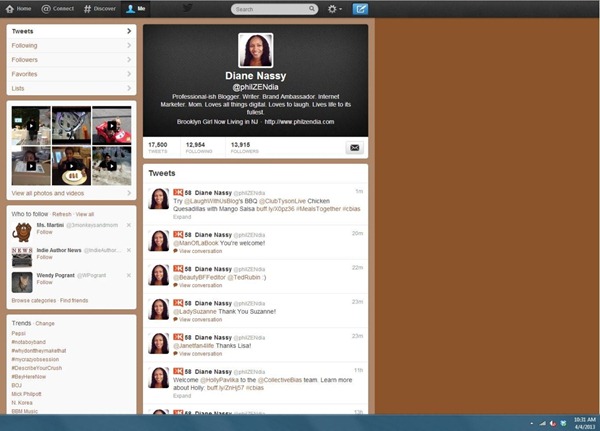
Task: Refresh Who to follow suggestions
Action: click(62, 214)
